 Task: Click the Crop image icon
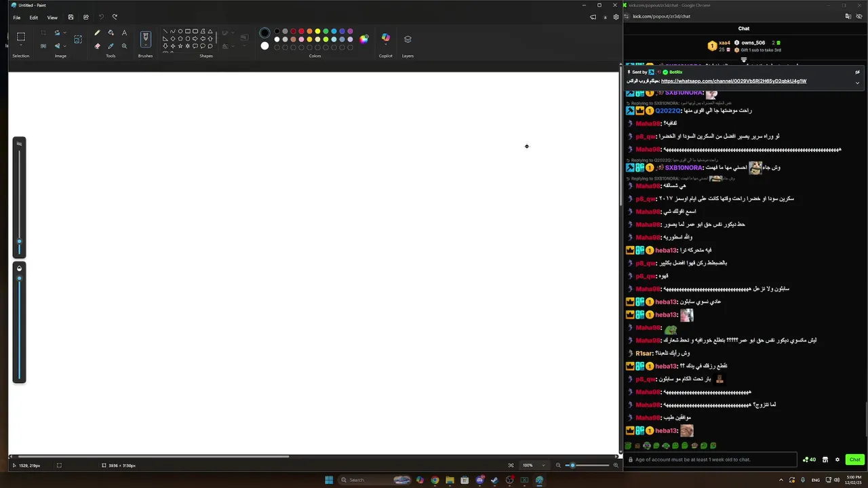click(43, 33)
